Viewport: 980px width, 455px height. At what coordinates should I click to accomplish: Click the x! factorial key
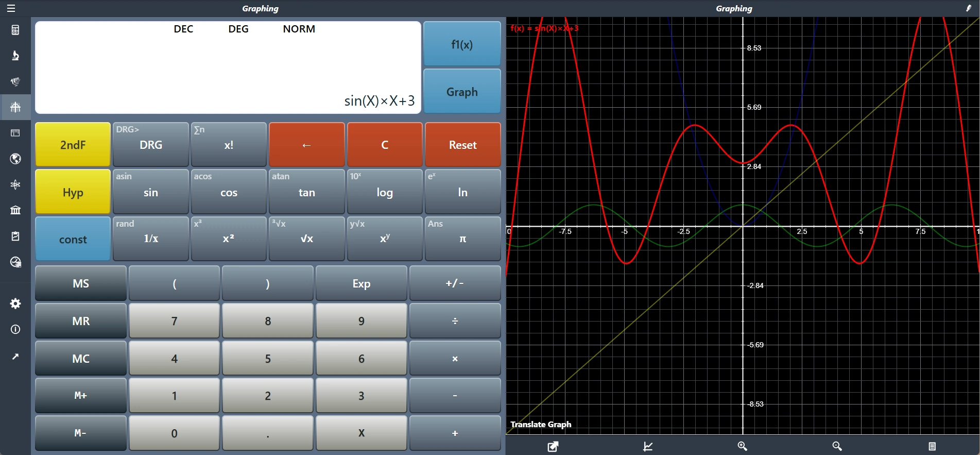pyautogui.click(x=229, y=145)
